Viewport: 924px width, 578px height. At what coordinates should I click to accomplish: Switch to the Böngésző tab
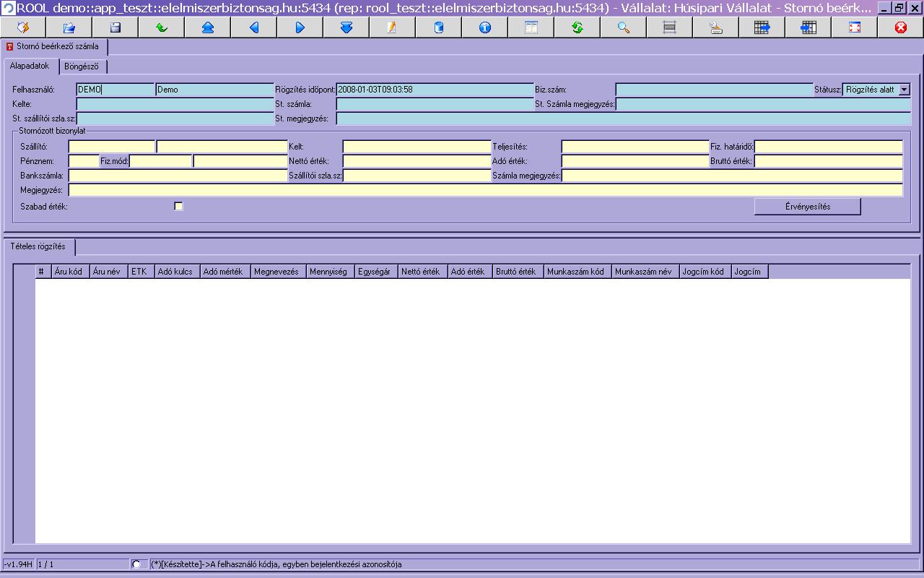[82, 66]
